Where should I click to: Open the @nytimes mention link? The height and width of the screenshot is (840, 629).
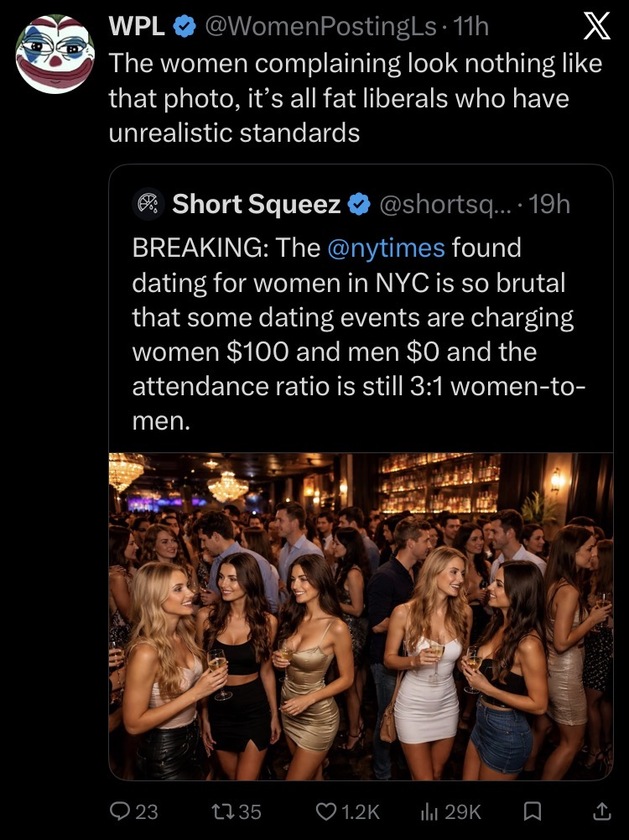(385, 246)
